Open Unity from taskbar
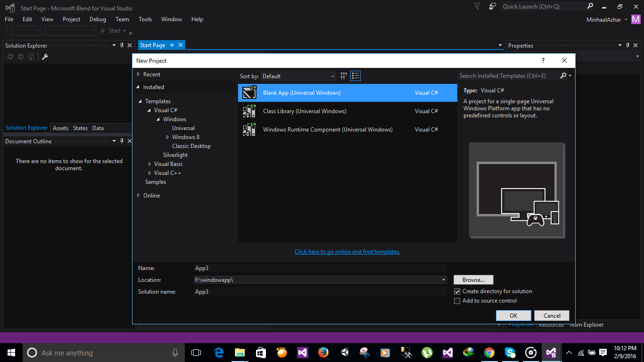The height and width of the screenshot is (362, 644). click(344, 353)
